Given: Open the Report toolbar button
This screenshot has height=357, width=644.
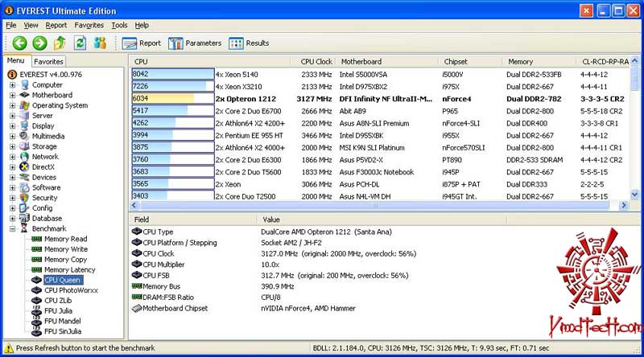Looking at the screenshot, I should click(142, 43).
